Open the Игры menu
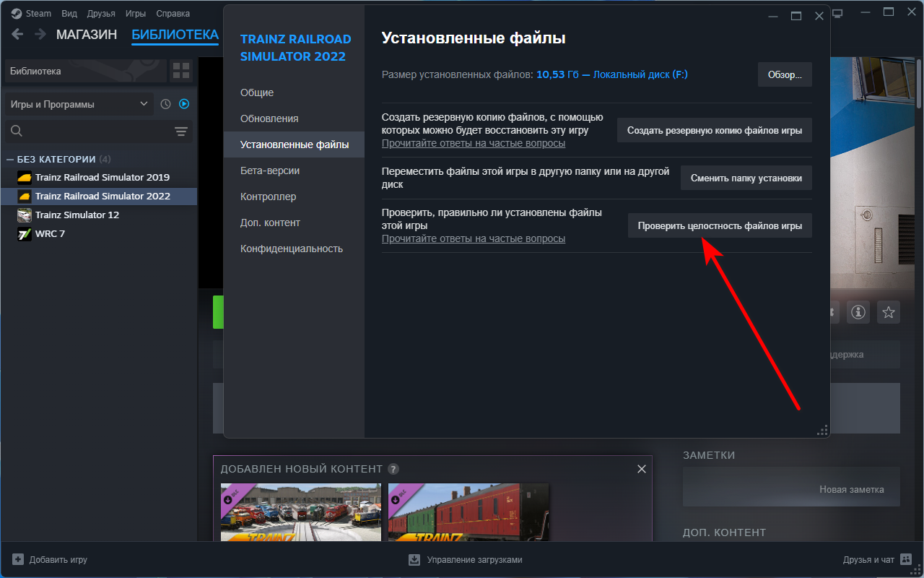The width and height of the screenshot is (924, 578). (136, 14)
